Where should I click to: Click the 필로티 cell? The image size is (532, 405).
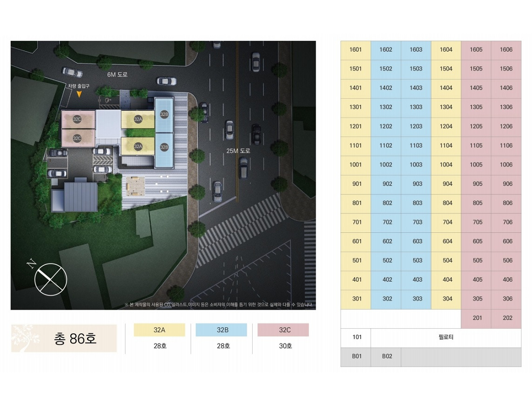(446, 338)
